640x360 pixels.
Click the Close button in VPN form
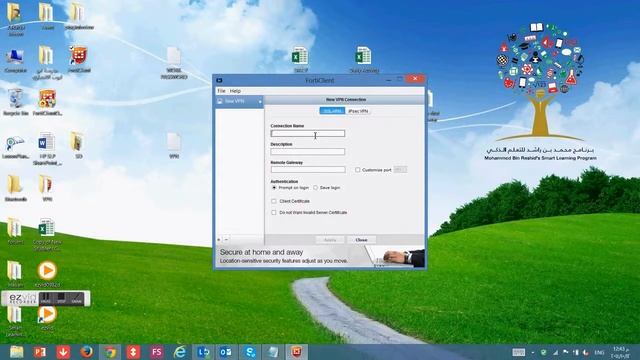(361, 240)
